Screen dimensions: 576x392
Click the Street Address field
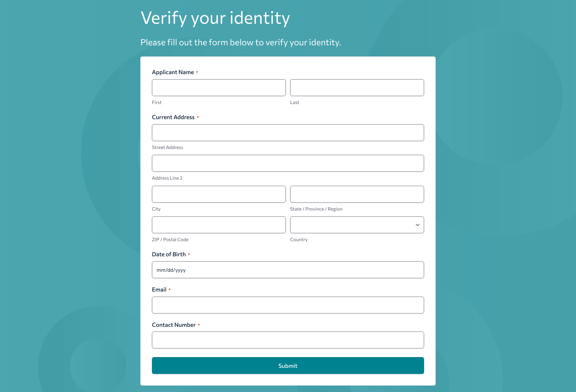click(288, 132)
